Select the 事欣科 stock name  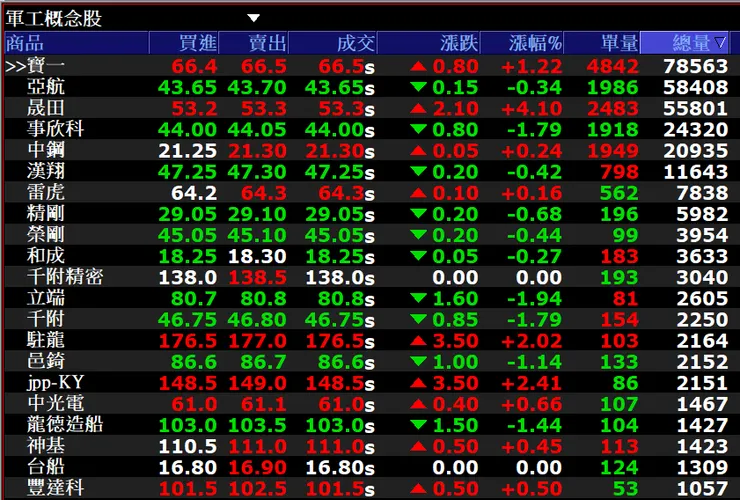(x=55, y=129)
